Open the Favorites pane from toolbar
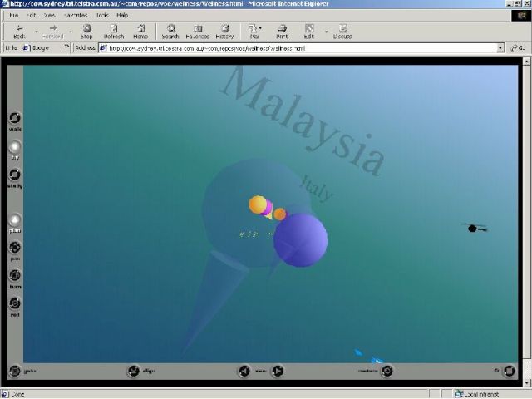532x399 pixels. pos(198,32)
